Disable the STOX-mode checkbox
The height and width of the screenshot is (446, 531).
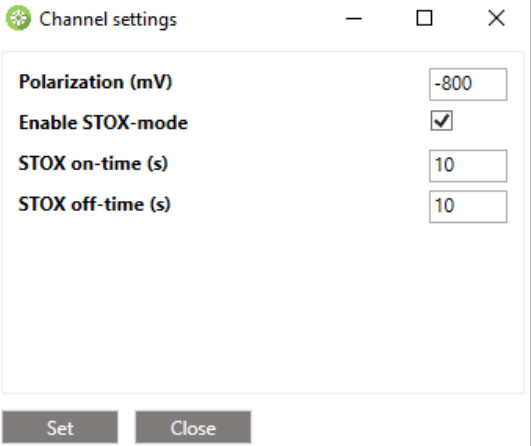[441, 121]
